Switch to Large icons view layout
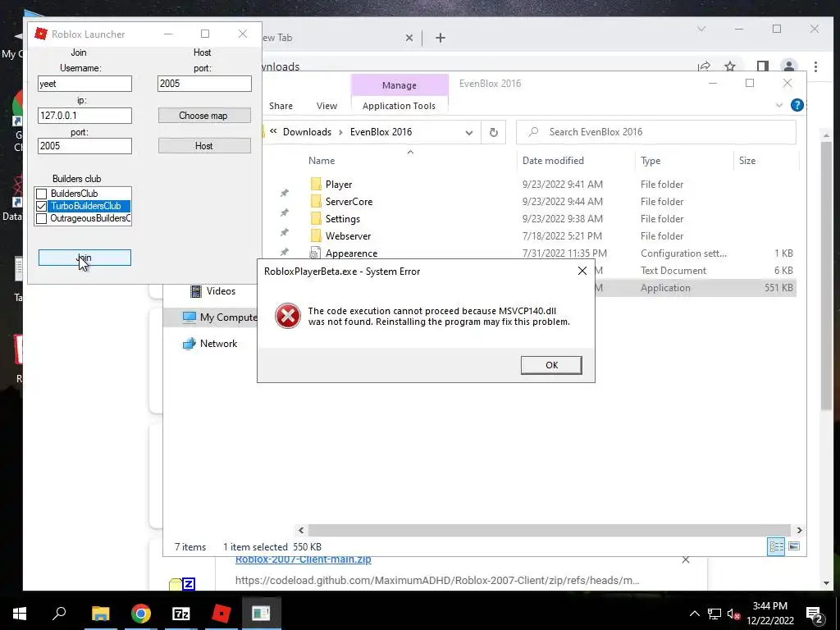This screenshot has width=840, height=630. (794, 546)
